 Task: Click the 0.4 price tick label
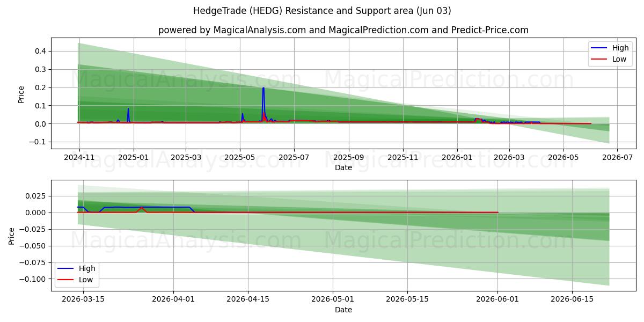tap(41, 52)
